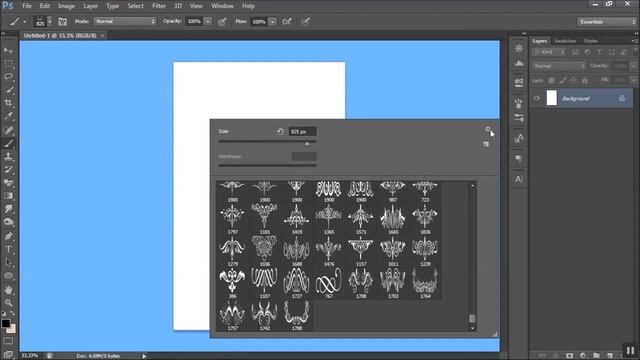Add a layer mask button
This screenshot has height=360, width=640.
(569, 356)
